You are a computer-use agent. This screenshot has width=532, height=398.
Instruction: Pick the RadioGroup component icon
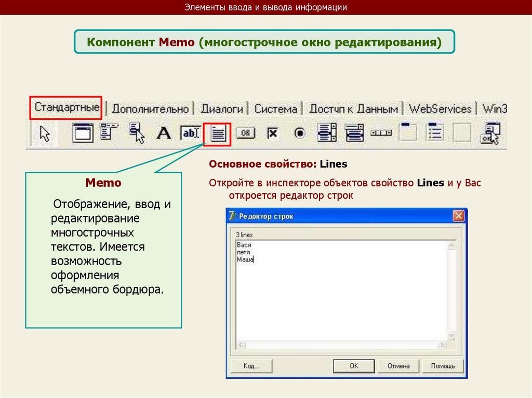(435, 132)
